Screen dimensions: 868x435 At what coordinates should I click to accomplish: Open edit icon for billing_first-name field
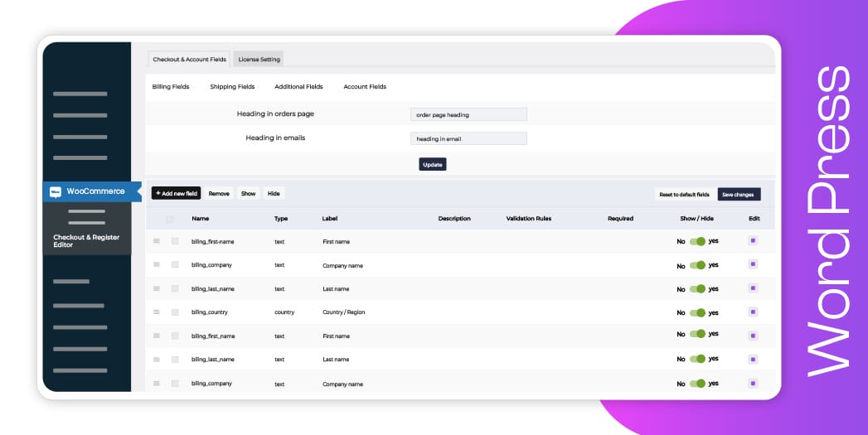click(753, 241)
